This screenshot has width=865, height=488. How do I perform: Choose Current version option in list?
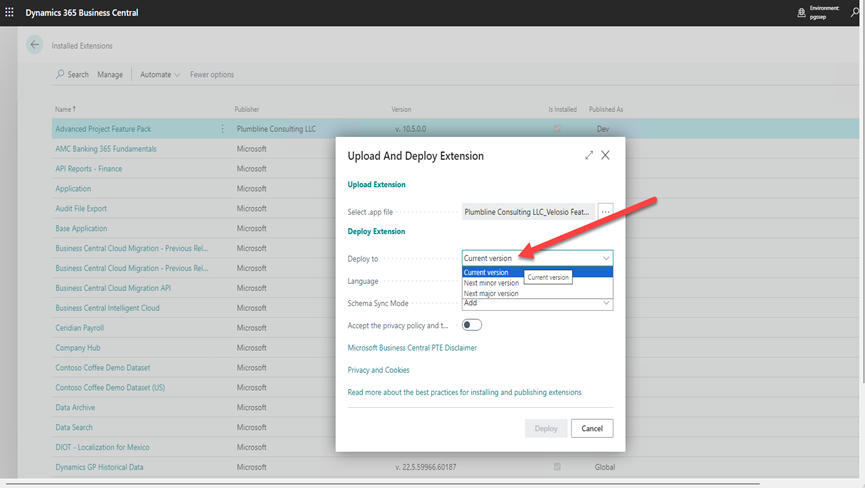tap(537, 272)
